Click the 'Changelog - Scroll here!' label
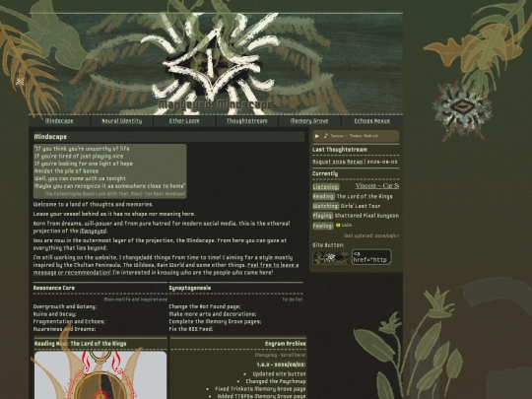The image size is (532, 399). coord(280,355)
